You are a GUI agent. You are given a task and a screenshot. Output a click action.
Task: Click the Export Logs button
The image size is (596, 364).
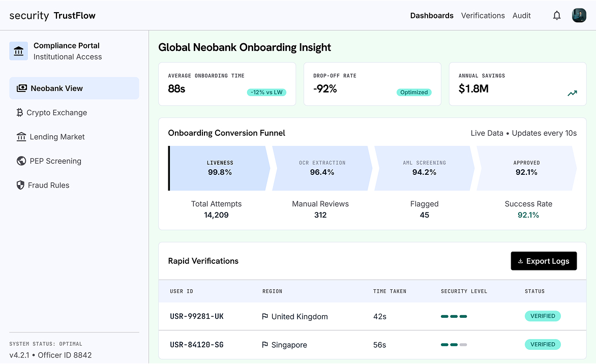point(544,261)
